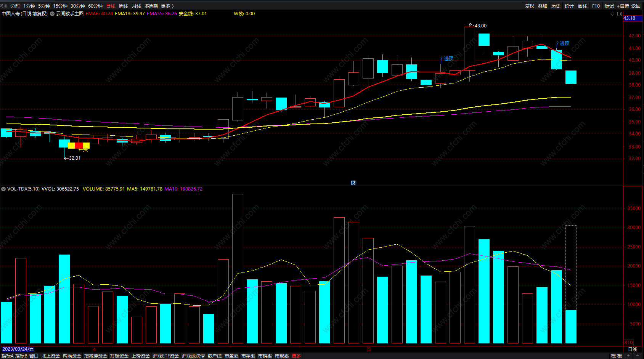
Task: Click the EMA13: 39.97 readout
Action: [x=130, y=14]
